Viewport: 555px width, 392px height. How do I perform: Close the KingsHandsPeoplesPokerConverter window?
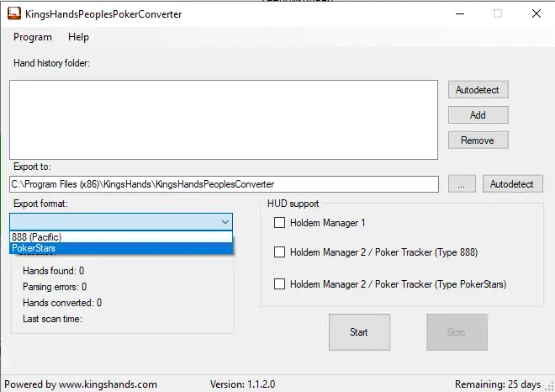tap(536, 13)
